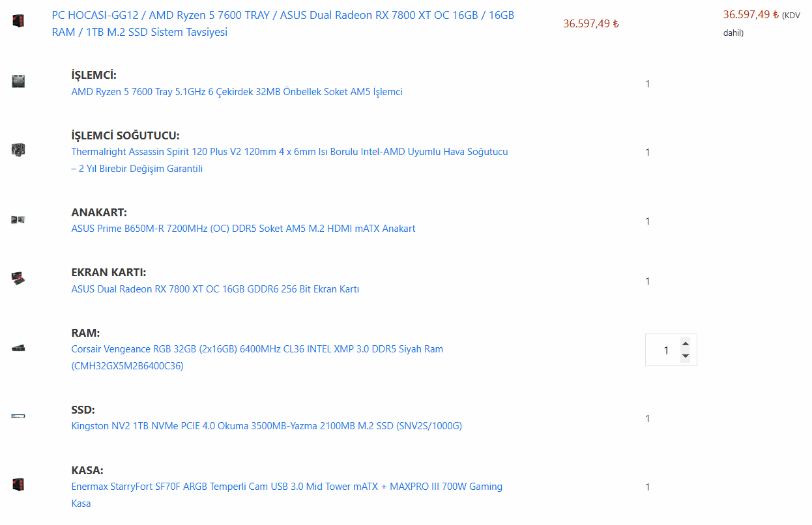Click the unit price 36.597,49 ₺
This screenshot has width=812, height=525.
(591, 23)
